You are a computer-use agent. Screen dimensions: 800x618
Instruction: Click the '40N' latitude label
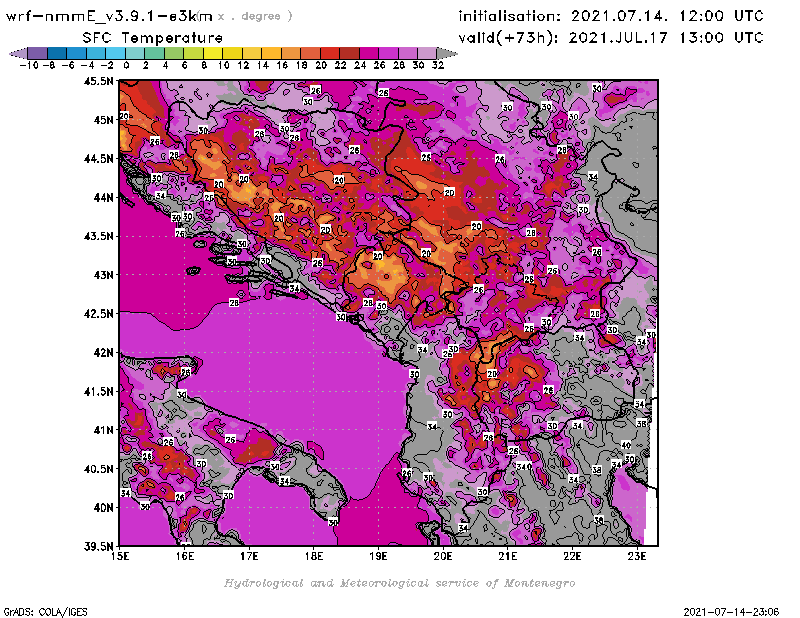click(x=104, y=507)
